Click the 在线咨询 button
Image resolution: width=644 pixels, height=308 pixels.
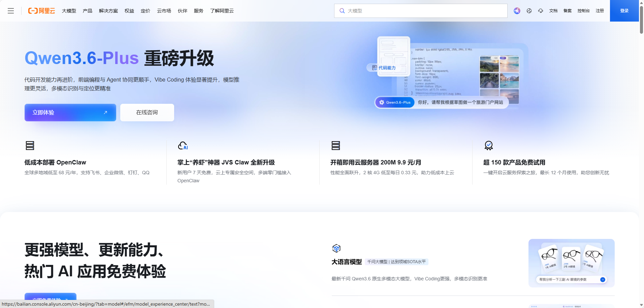[147, 113]
